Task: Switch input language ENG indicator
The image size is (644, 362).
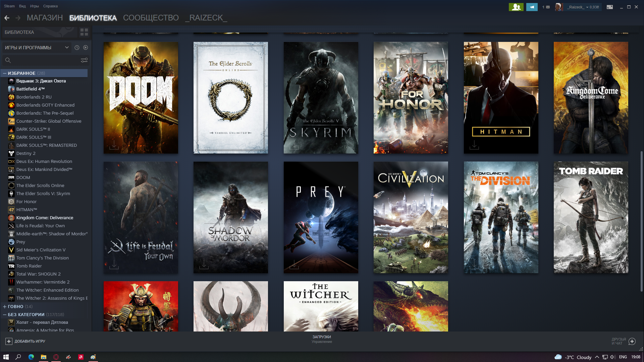Action: click(623, 357)
